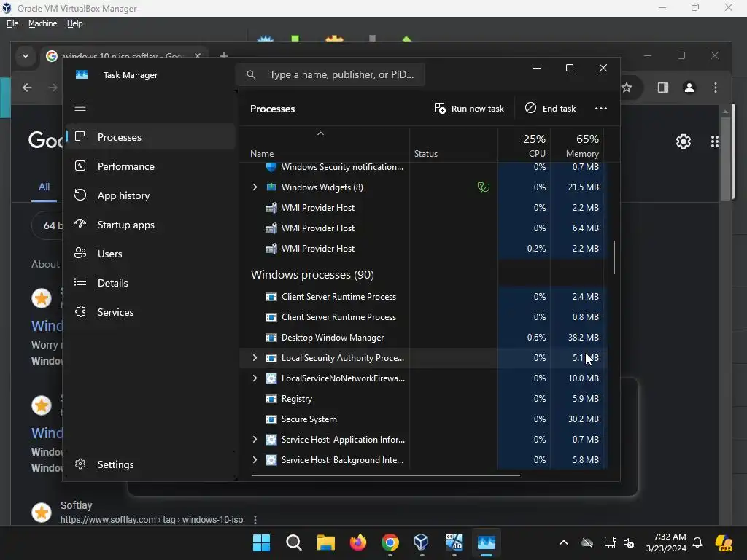Select the Users page
This screenshot has width=747, height=560.
tap(150, 254)
